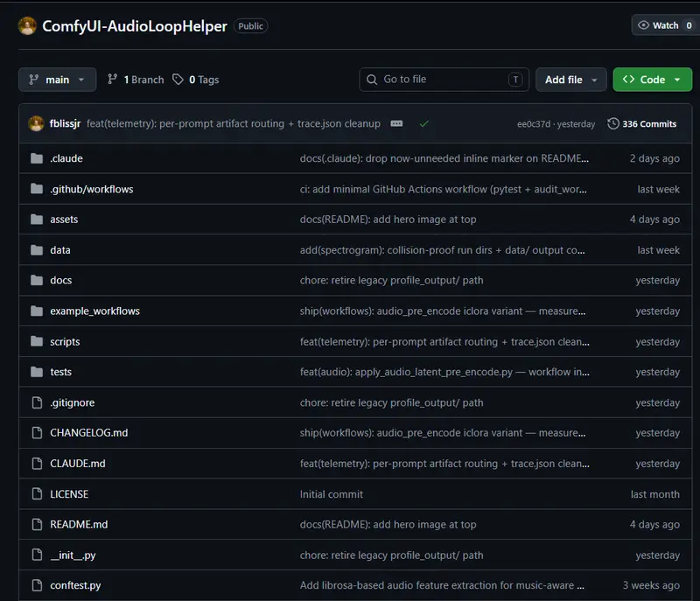Viewport: 700px width, 601px height.
Task: Open the data folder
Action: 60,250
